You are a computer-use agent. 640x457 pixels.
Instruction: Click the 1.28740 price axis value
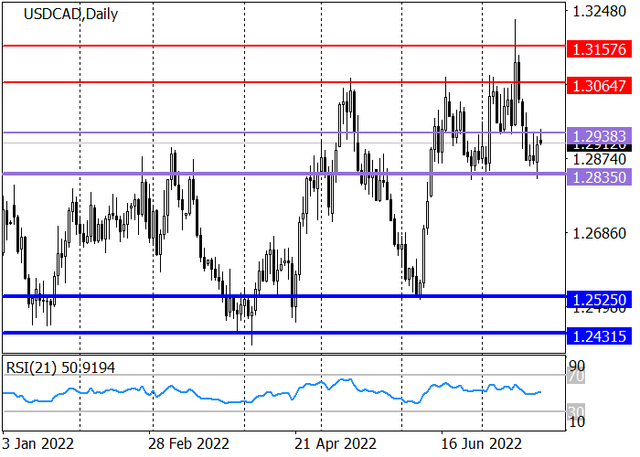pyautogui.click(x=600, y=159)
